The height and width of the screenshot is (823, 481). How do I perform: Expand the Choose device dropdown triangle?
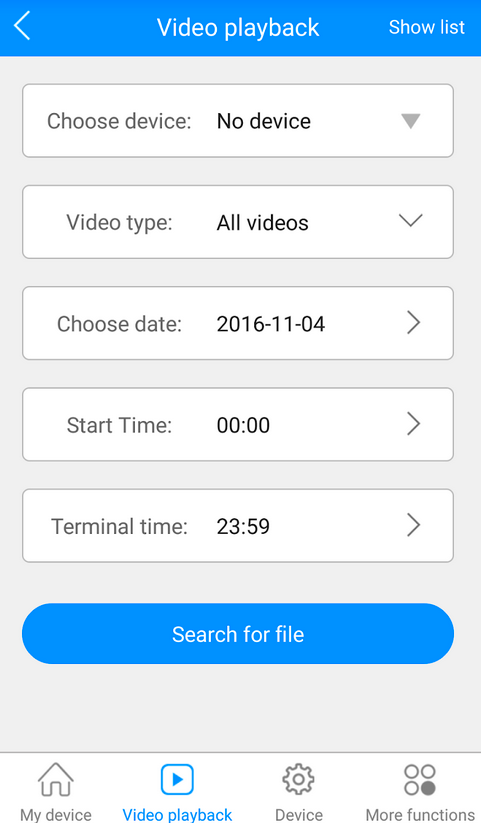(411, 121)
